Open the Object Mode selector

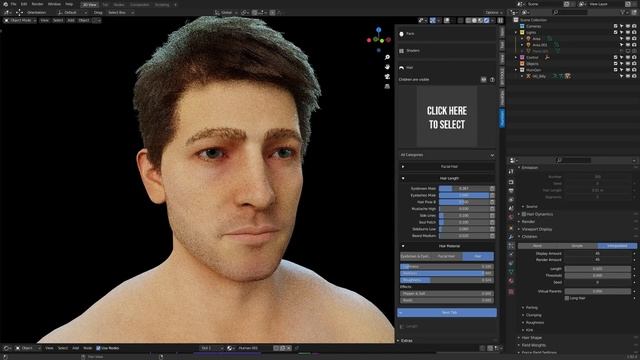[20, 20]
